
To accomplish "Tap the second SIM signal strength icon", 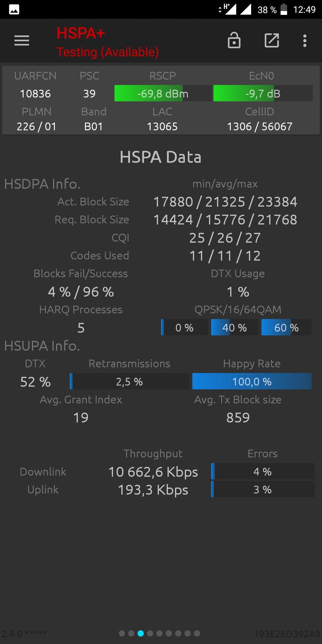I will pos(246,9).
